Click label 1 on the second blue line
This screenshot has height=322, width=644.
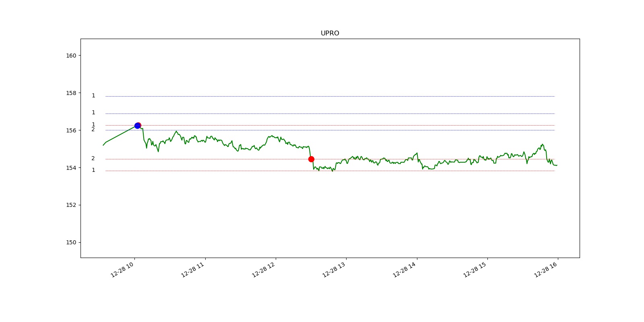click(93, 113)
